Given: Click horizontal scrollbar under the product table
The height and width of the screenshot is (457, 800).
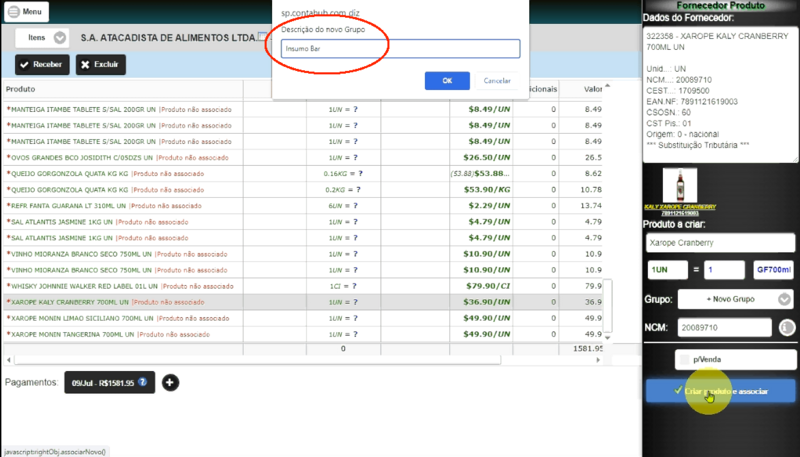Looking at the screenshot, I should click(x=258, y=360).
